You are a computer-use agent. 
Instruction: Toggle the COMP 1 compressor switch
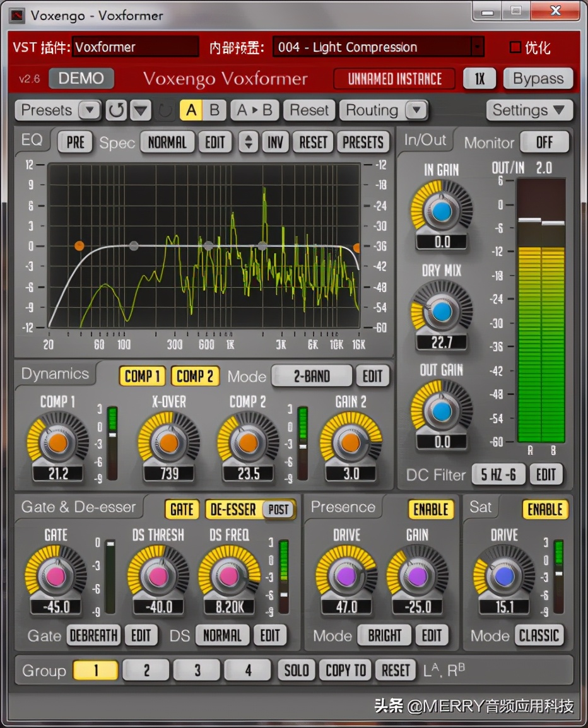click(x=142, y=377)
